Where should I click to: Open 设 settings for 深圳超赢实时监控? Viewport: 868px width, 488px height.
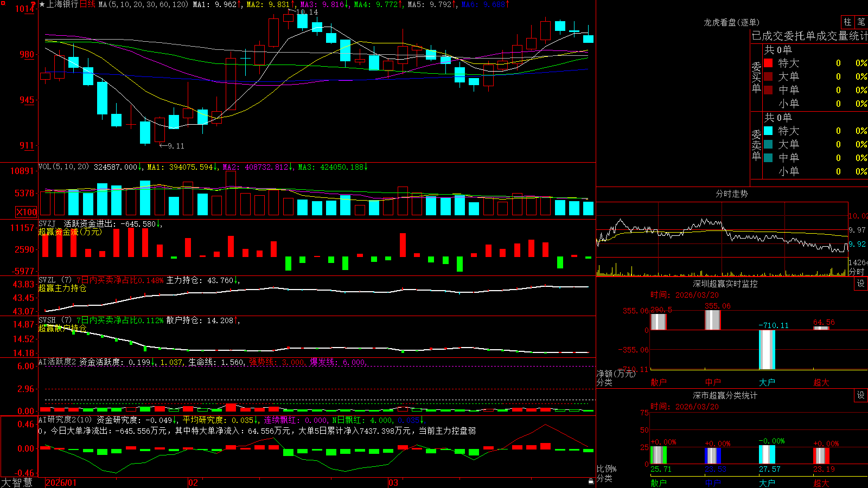tap(861, 284)
